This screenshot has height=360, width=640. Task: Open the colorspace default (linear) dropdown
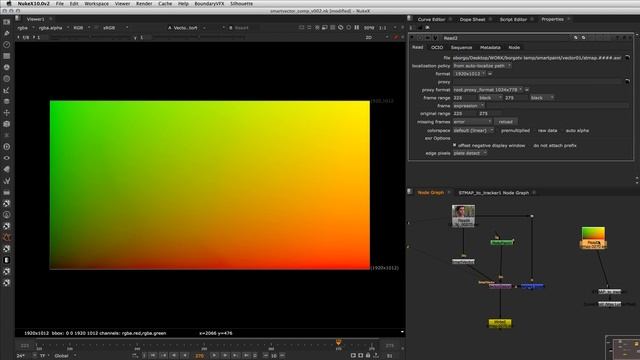(x=473, y=131)
